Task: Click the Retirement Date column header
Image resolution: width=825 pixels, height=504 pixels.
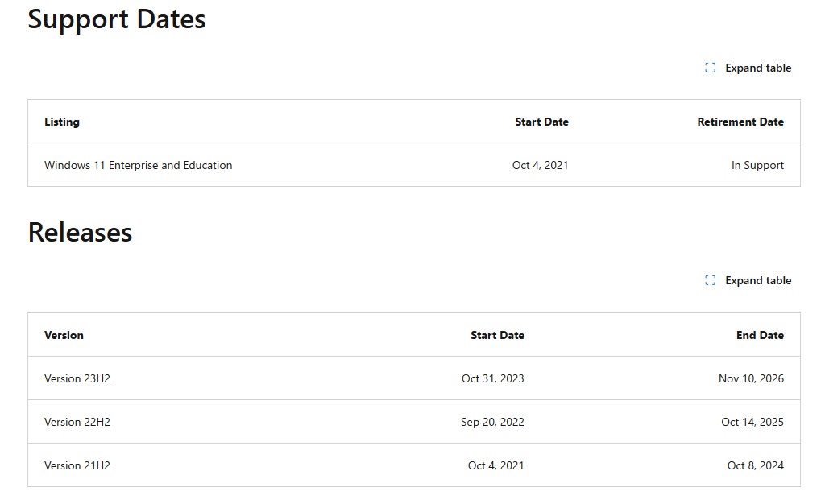Action: [x=740, y=122]
